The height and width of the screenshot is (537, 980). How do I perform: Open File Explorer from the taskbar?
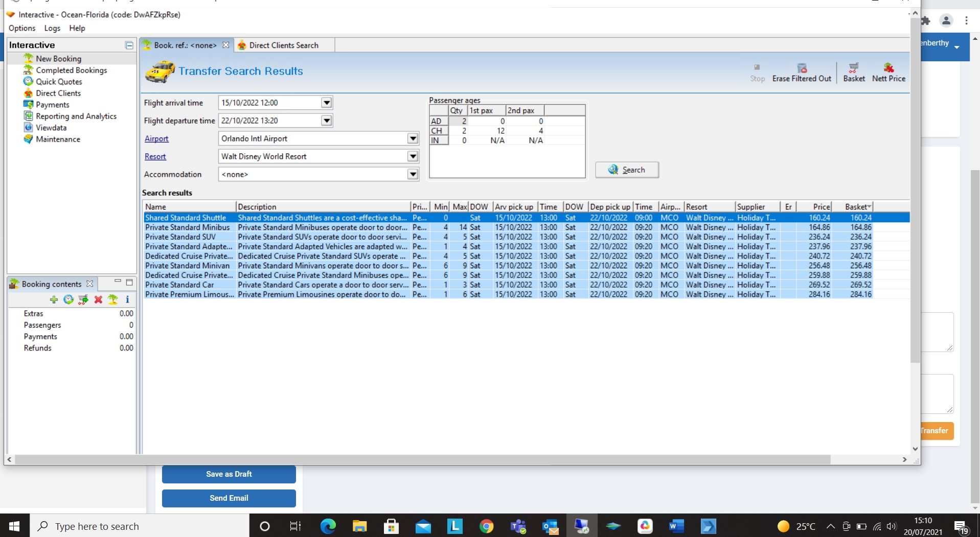pos(360,526)
